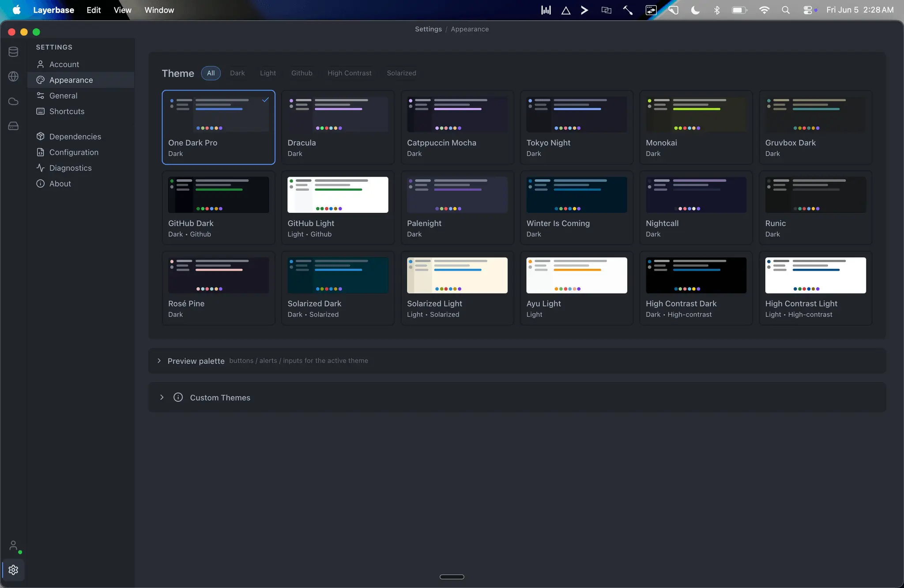Open Diagnostics settings page
The height and width of the screenshot is (588, 904).
click(81, 168)
